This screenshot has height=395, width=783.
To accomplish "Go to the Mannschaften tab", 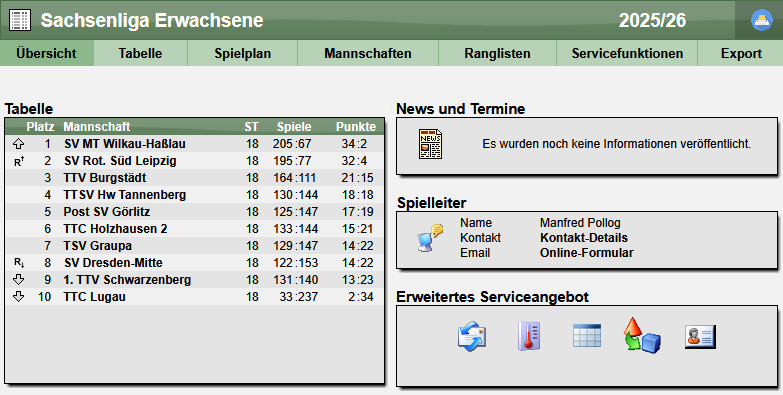I will point(368,53).
